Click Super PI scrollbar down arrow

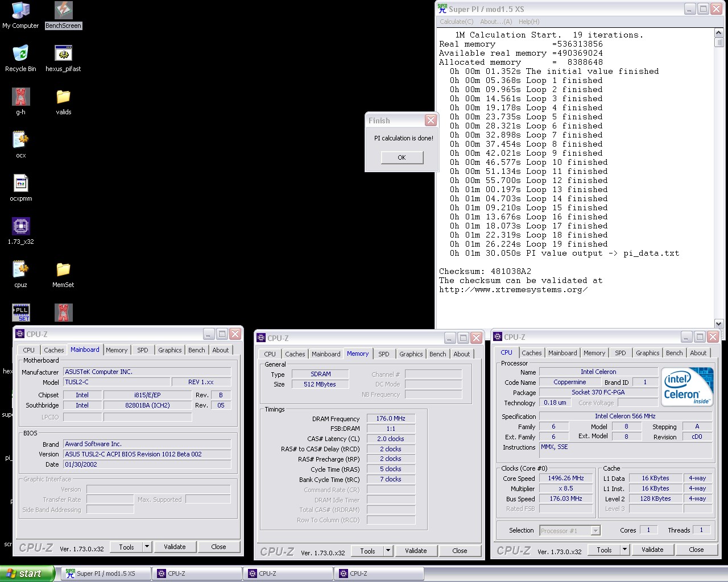[x=719, y=323]
